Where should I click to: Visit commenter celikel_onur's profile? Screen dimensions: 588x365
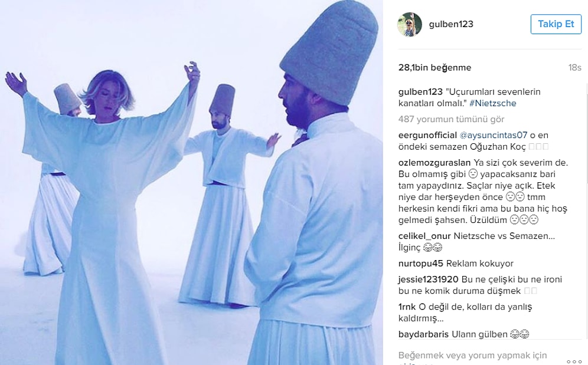[x=424, y=236]
